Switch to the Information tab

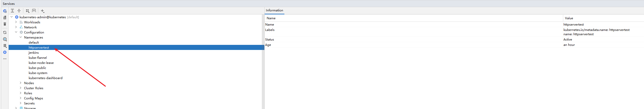click(274, 10)
